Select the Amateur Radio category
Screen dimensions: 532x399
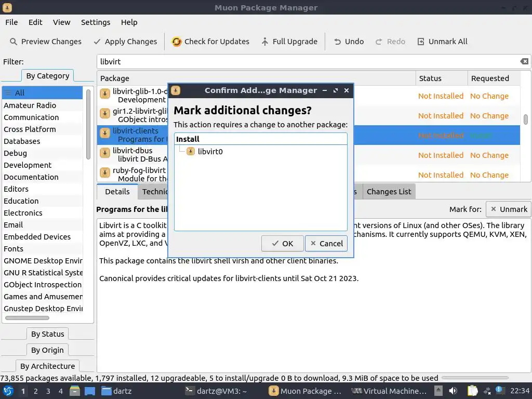(42, 105)
